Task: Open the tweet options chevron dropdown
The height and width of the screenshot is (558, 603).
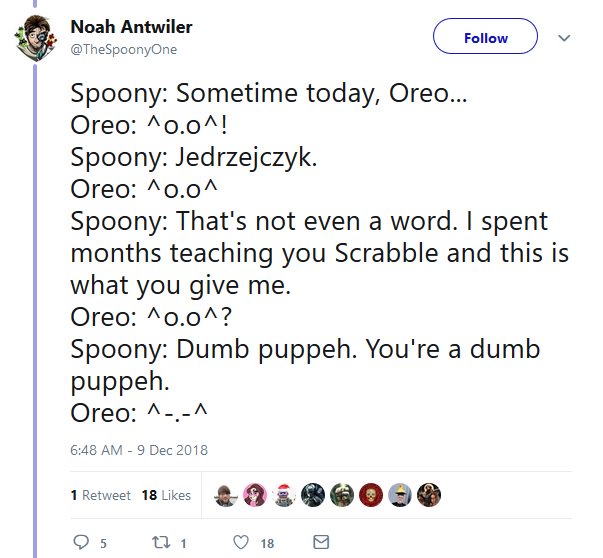Action: click(x=563, y=39)
